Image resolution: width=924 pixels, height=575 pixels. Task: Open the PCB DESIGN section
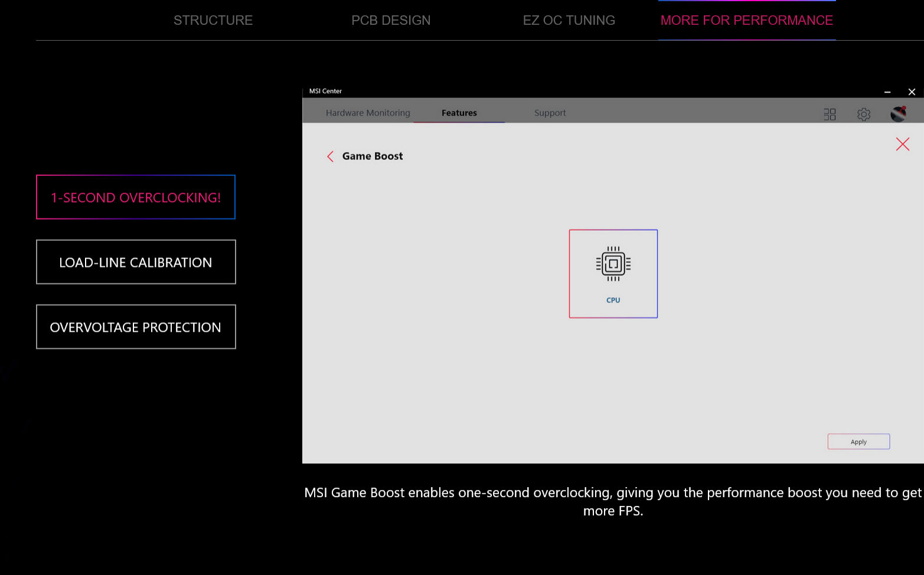pyautogui.click(x=391, y=20)
